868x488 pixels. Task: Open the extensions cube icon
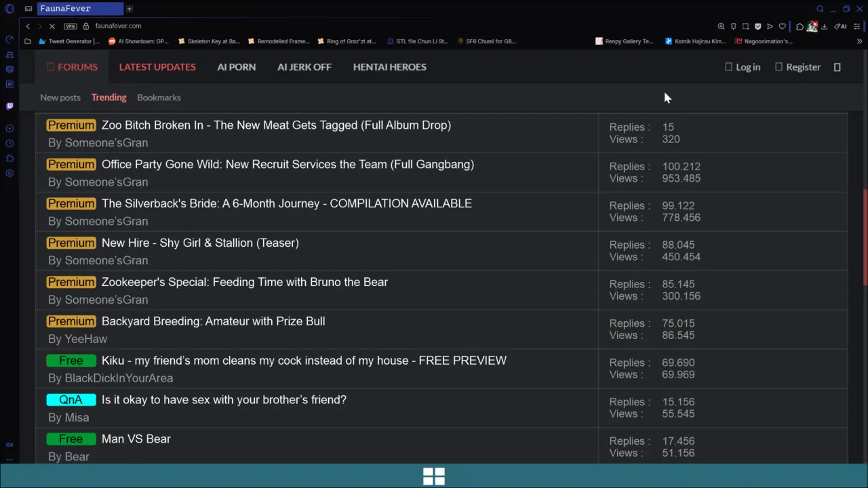pos(800,26)
